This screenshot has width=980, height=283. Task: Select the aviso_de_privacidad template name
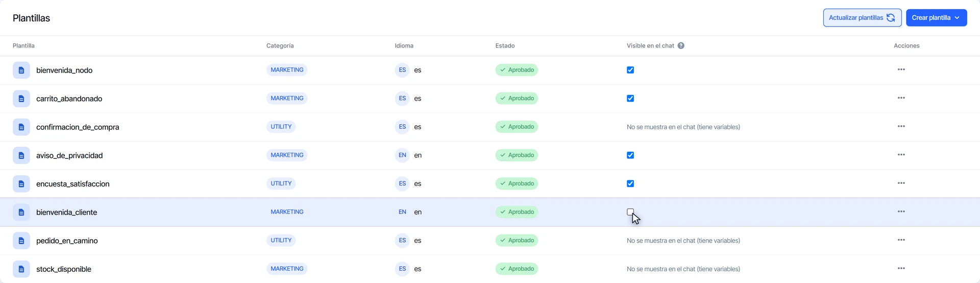[69, 155]
